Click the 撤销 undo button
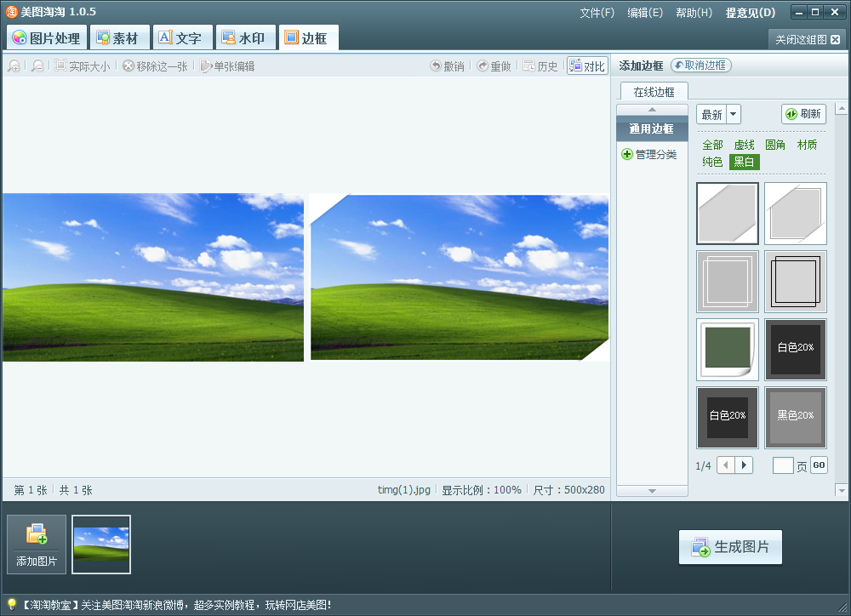 tap(448, 66)
